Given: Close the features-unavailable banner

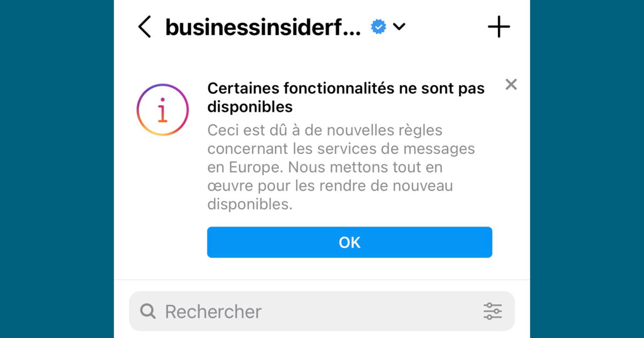Looking at the screenshot, I should [x=511, y=84].
